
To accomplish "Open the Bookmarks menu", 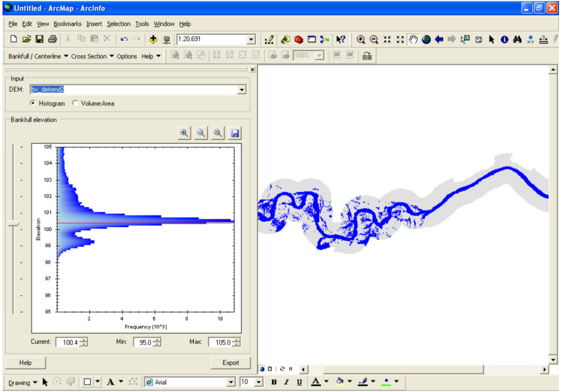I will pyautogui.click(x=68, y=24).
